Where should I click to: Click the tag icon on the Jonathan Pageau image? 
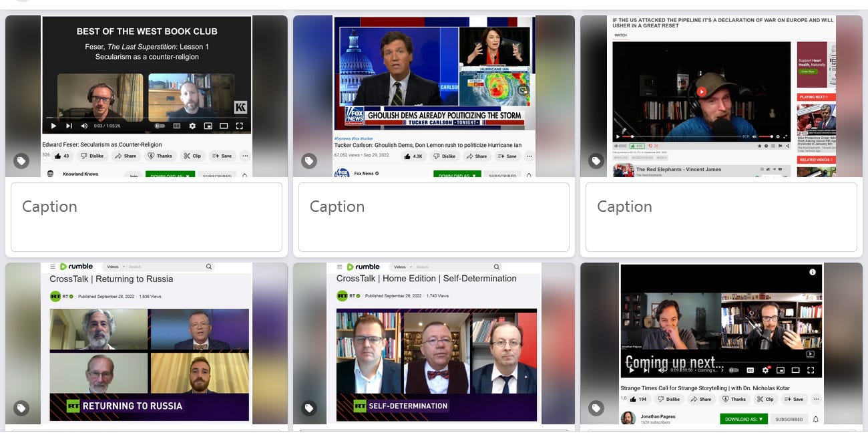coord(596,408)
